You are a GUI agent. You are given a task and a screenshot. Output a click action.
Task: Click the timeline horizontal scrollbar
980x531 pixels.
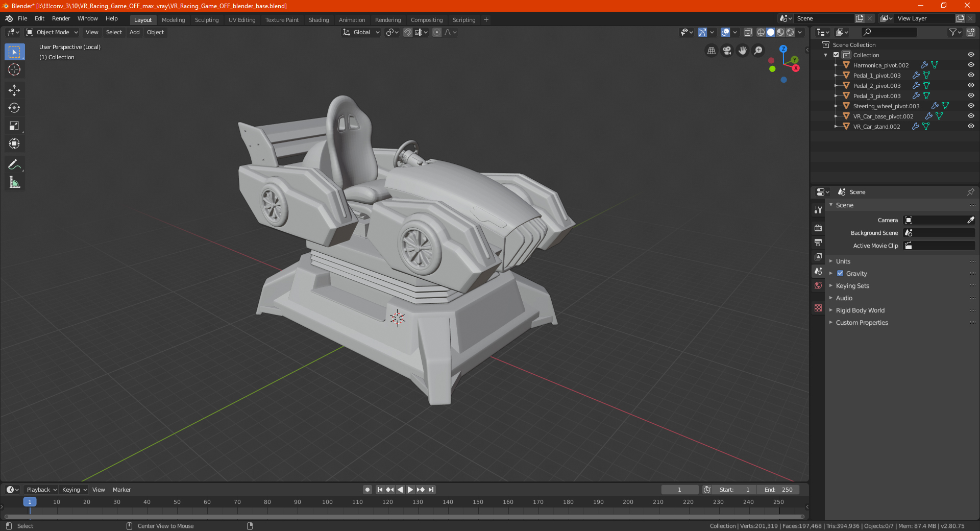(x=404, y=517)
